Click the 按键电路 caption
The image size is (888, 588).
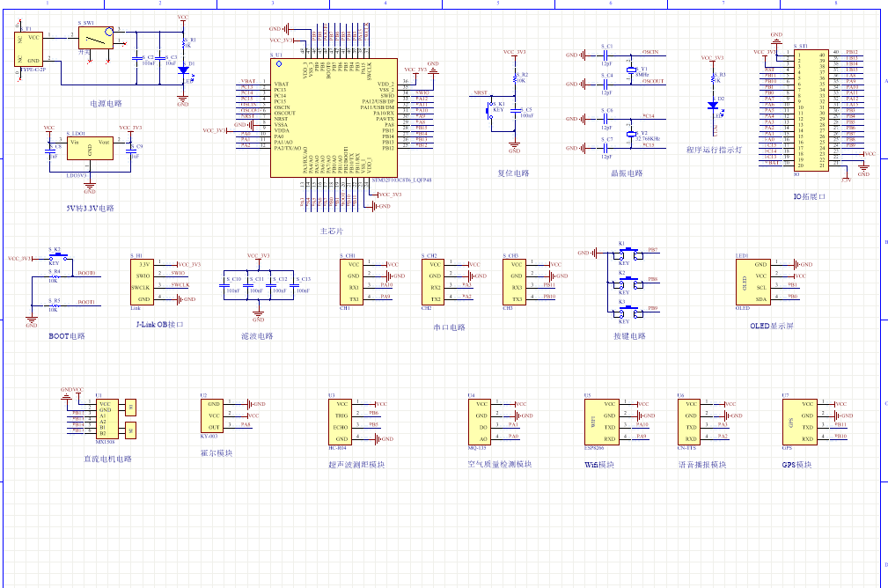(629, 336)
